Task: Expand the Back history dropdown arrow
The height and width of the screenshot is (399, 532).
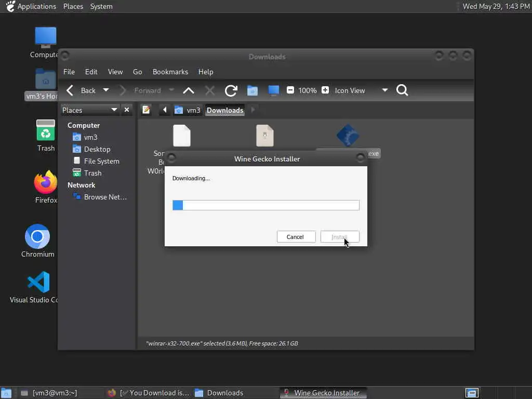Action: (106, 90)
